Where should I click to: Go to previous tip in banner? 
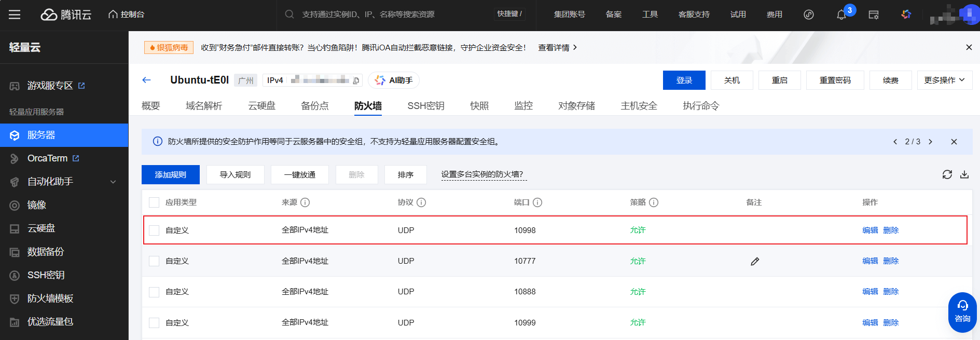(895, 142)
